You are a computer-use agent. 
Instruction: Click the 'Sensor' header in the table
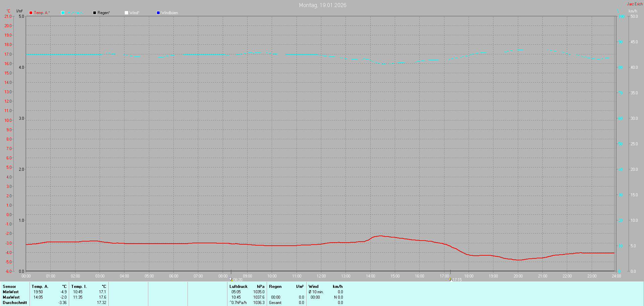pyautogui.click(x=9, y=287)
